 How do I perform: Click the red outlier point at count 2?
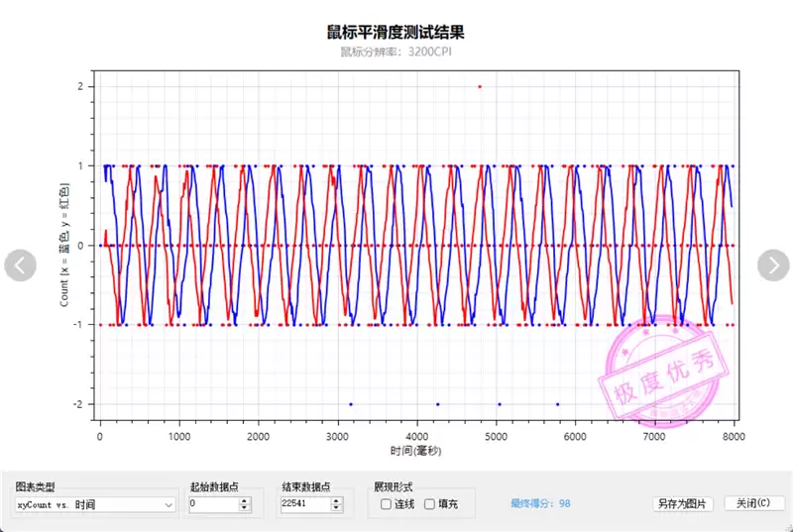[480, 87]
